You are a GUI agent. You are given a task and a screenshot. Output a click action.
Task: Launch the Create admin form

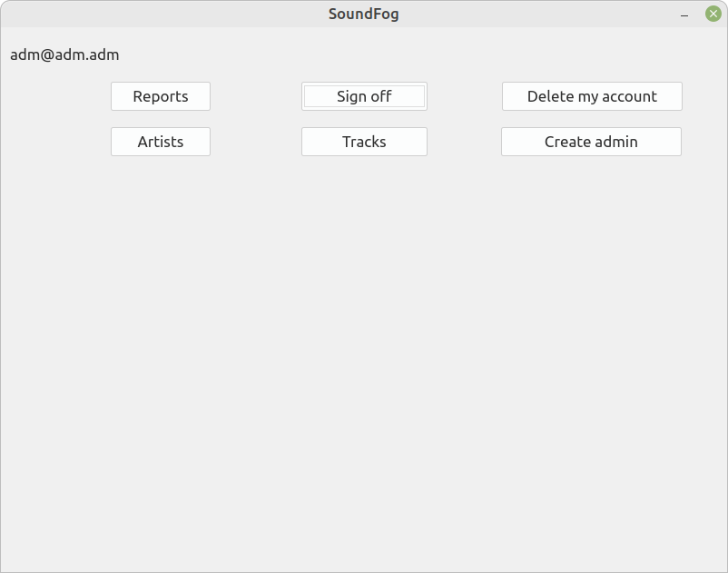click(592, 142)
